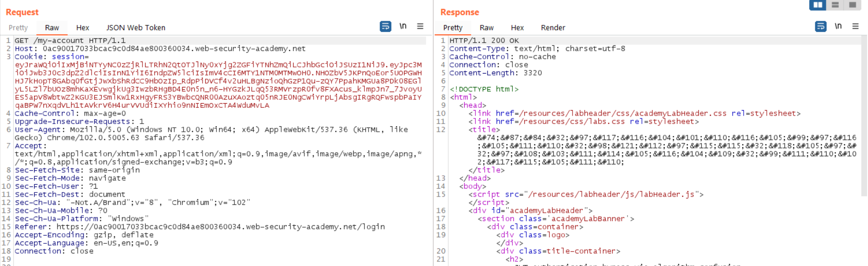Viewport: 868px width, 266px height.
Task: Click the '</head>' closing tag
Action: point(475,178)
